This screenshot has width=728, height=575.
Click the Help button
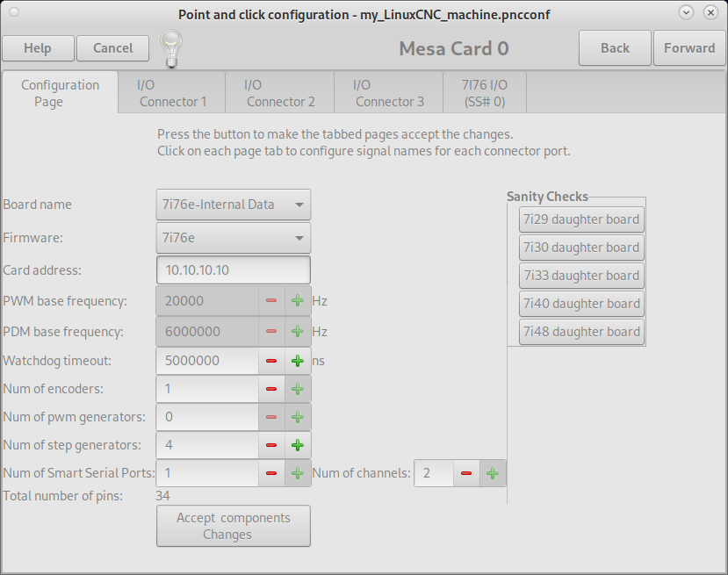pos(38,48)
